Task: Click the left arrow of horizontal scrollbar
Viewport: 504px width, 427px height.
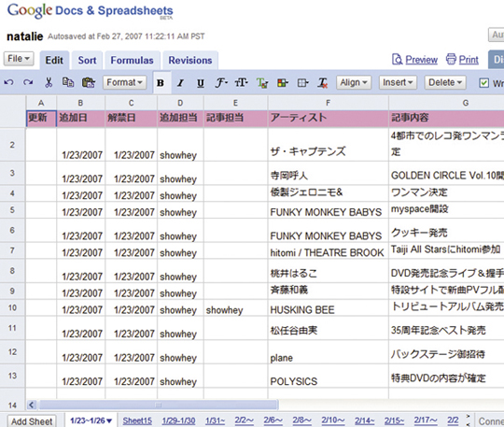Action: click(32, 405)
